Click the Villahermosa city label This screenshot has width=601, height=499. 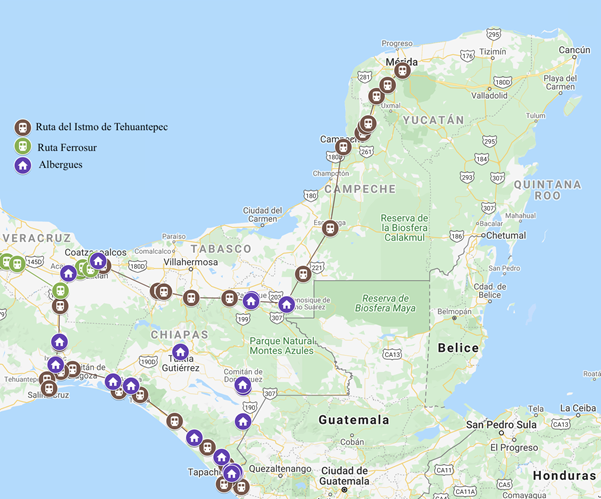click(x=190, y=270)
